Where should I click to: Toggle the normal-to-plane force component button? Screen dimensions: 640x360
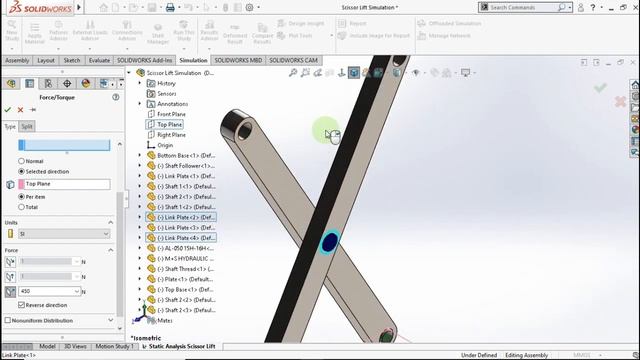pos(11,291)
